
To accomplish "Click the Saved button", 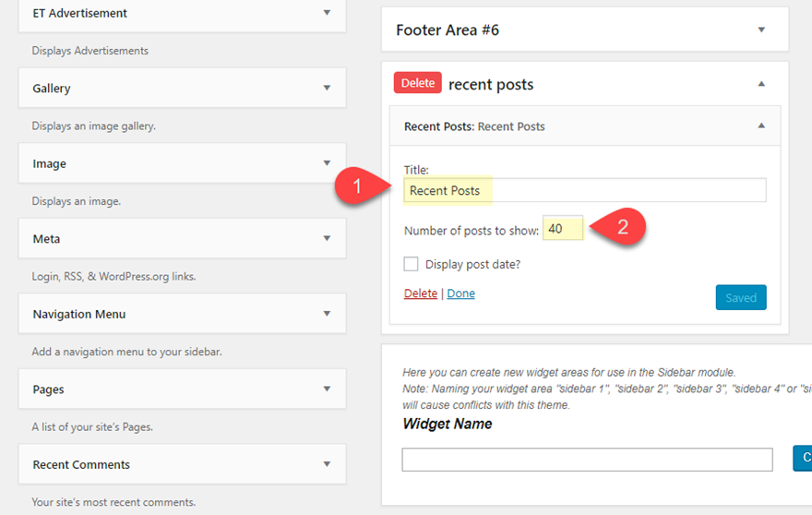I will tap(740, 297).
